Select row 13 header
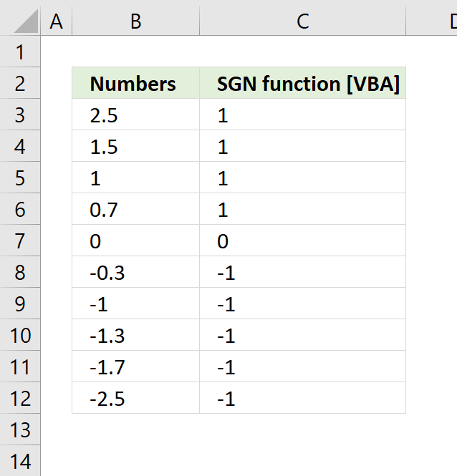The image size is (457, 476). point(20,429)
